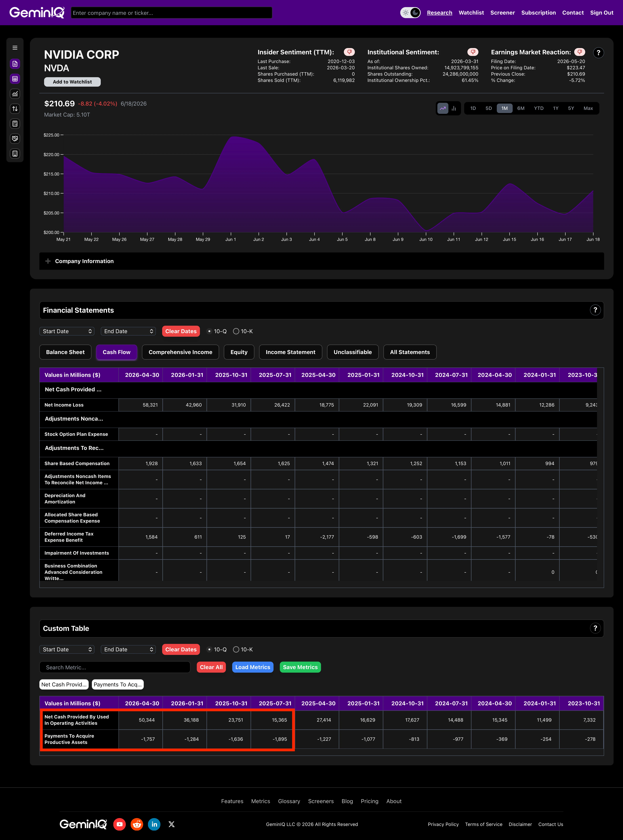
Task: Click the calculator sidebar icon
Action: pos(15,124)
